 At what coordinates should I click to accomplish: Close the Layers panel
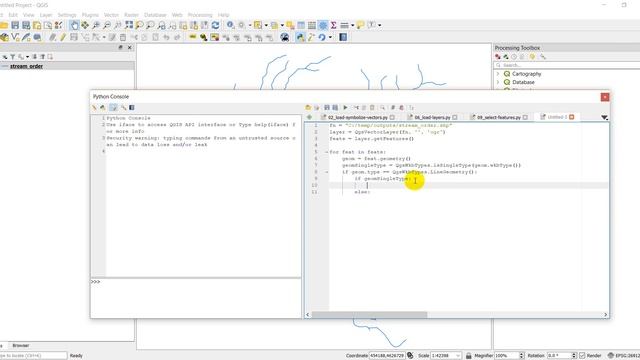[129, 48]
